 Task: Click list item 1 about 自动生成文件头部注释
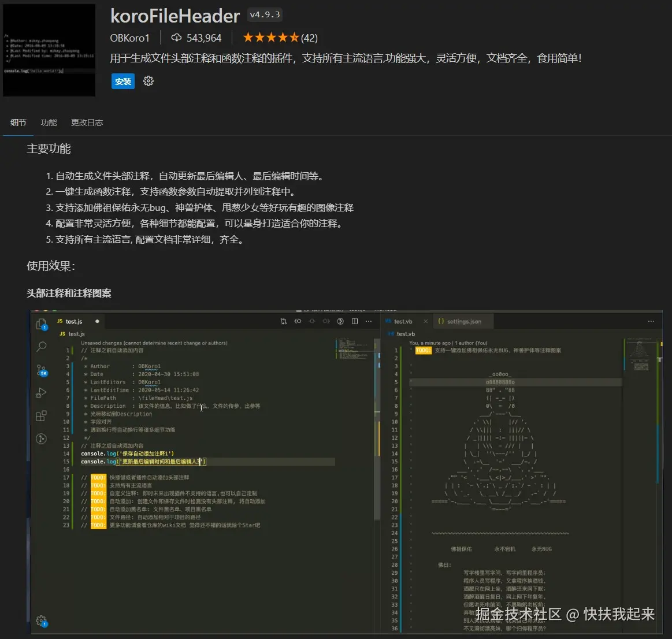187,176
